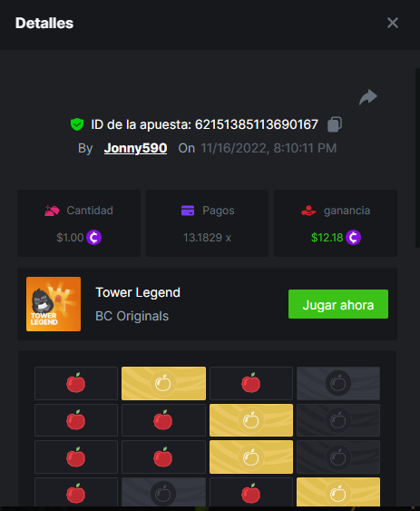Screen dimensions: 420x511
Task: Click the purple Pagos card icon
Action: click(x=188, y=211)
